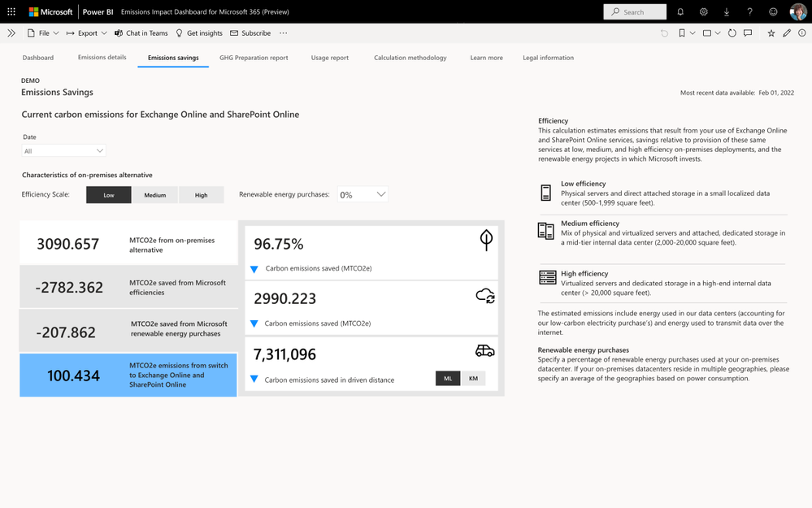
Task: Click the view rectangle icon
Action: point(707,33)
